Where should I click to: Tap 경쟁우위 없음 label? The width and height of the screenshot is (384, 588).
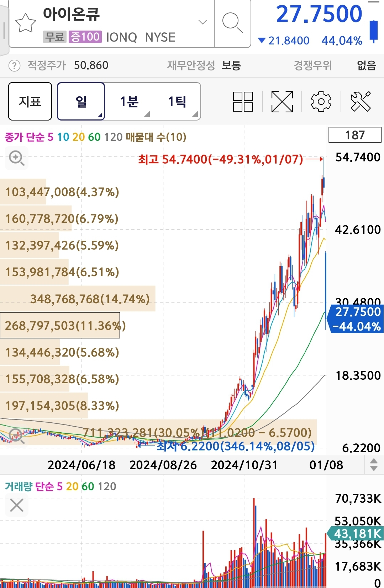[x=335, y=65]
